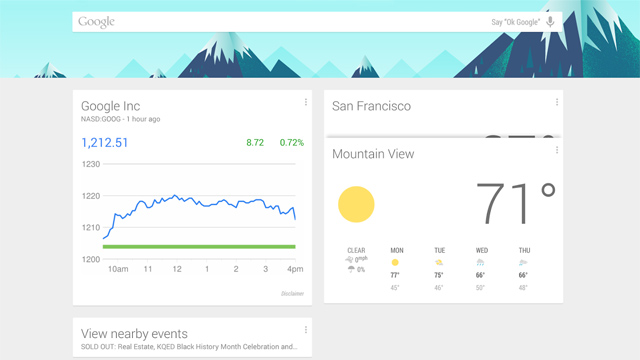Screen dimensions: 640x360
Task: Click the stock price 1,212.51
Action: 105,142
